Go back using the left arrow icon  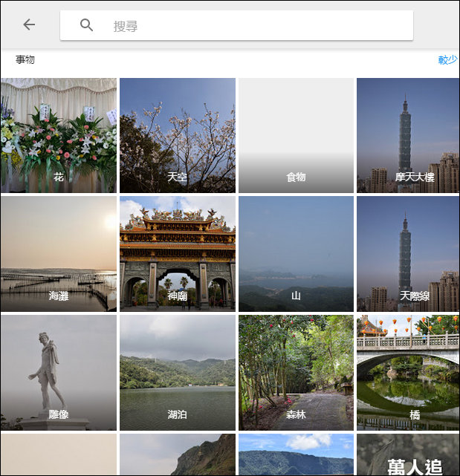[x=29, y=25]
